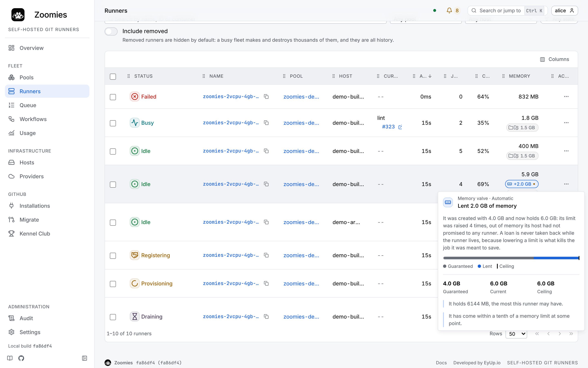Viewport: 588px width, 368px height.
Task: Select the Registering runner checkbox
Action: click(113, 256)
